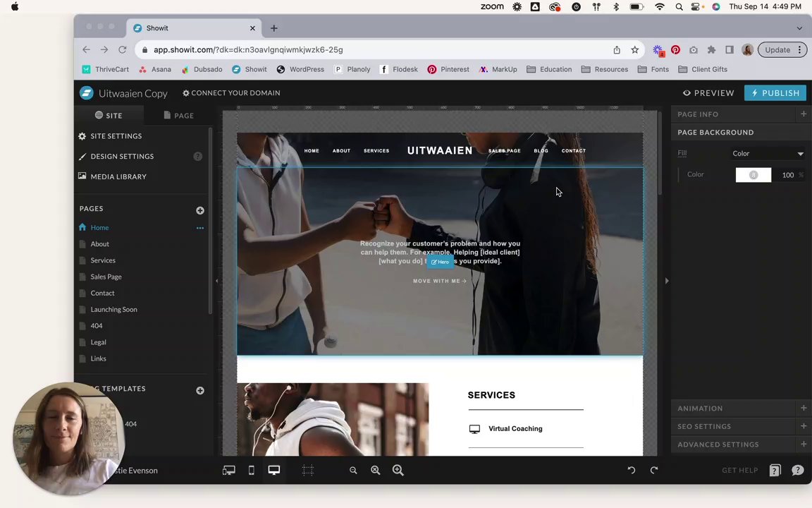
Task: Zoom in on the canvas
Action: [398, 470]
